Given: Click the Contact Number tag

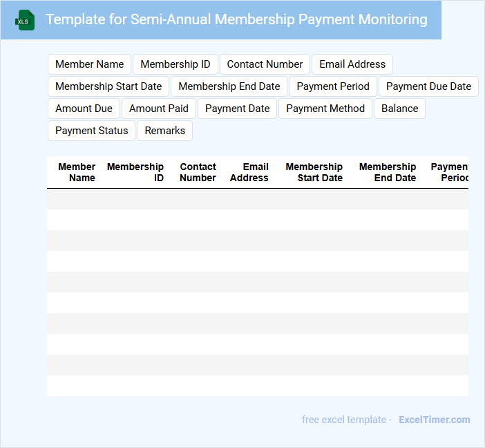Looking at the screenshot, I should pyautogui.click(x=265, y=64).
